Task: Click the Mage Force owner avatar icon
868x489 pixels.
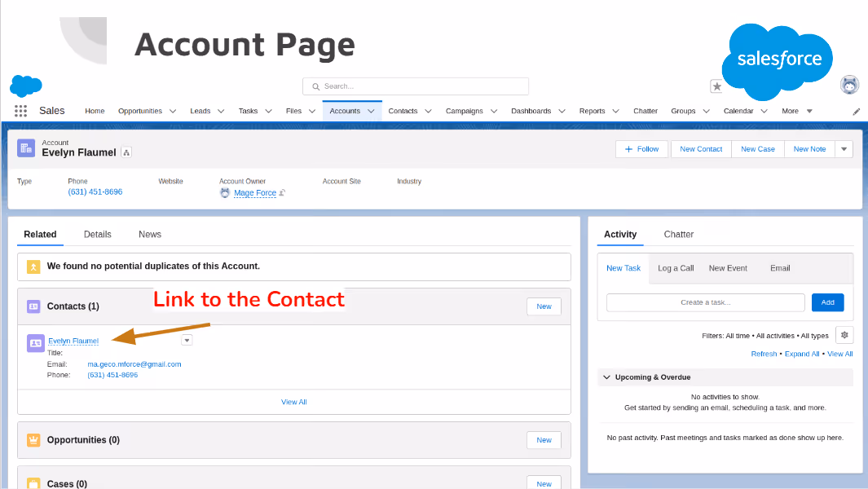Action: (225, 192)
